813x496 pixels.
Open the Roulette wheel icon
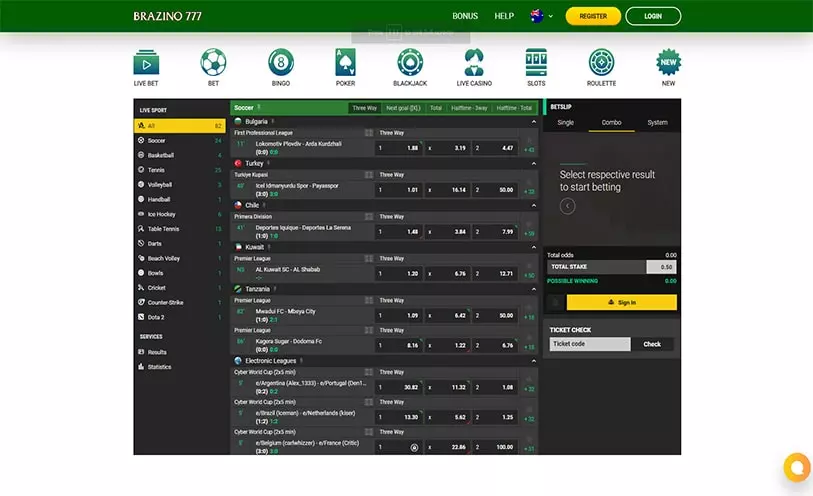click(601, 62)
